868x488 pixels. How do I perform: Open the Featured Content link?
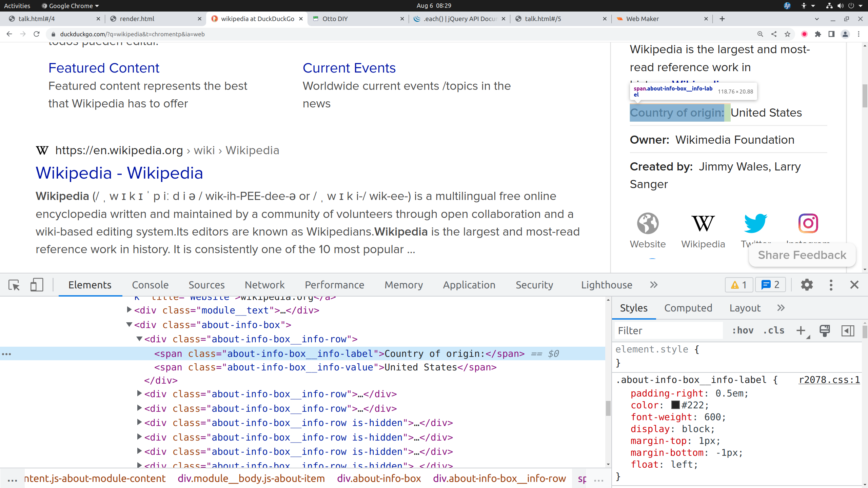point(104,68)
